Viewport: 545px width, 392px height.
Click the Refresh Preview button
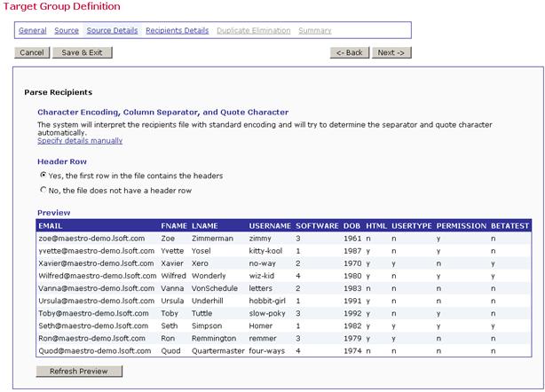tap(79, 372)
